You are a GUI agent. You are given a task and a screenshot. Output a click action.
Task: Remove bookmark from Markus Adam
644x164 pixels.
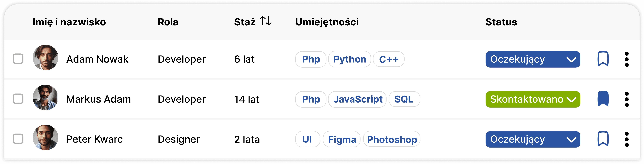click(603, 99)
